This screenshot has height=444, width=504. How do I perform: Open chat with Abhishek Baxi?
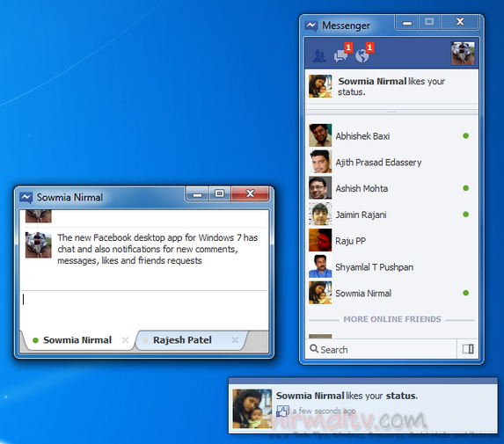(391, 135)
